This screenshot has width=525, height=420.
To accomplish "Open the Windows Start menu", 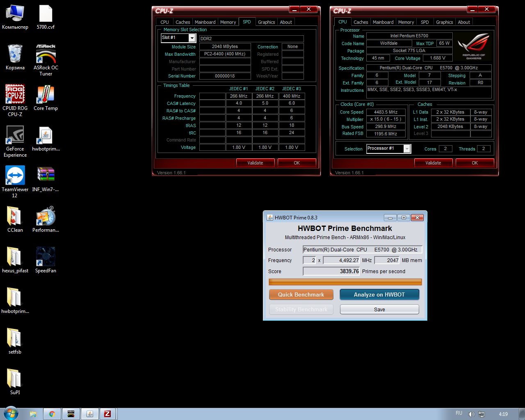I will pos(11,413).
